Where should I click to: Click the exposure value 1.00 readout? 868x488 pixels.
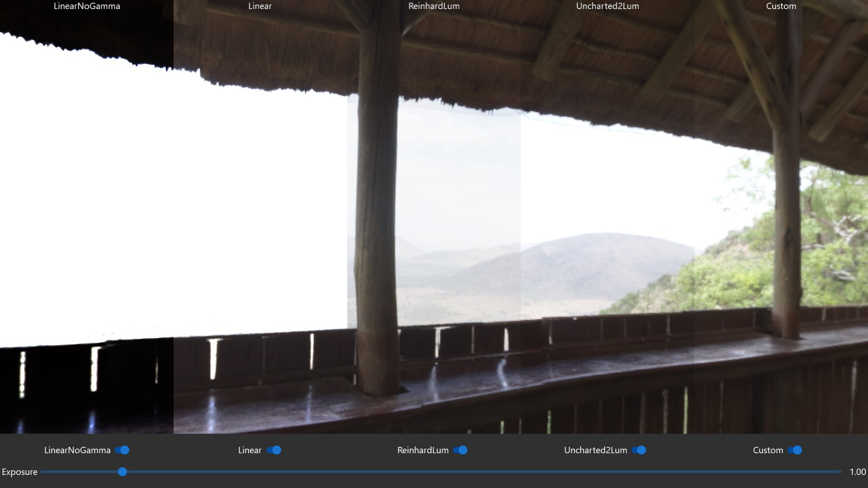(x=858, y=472)
